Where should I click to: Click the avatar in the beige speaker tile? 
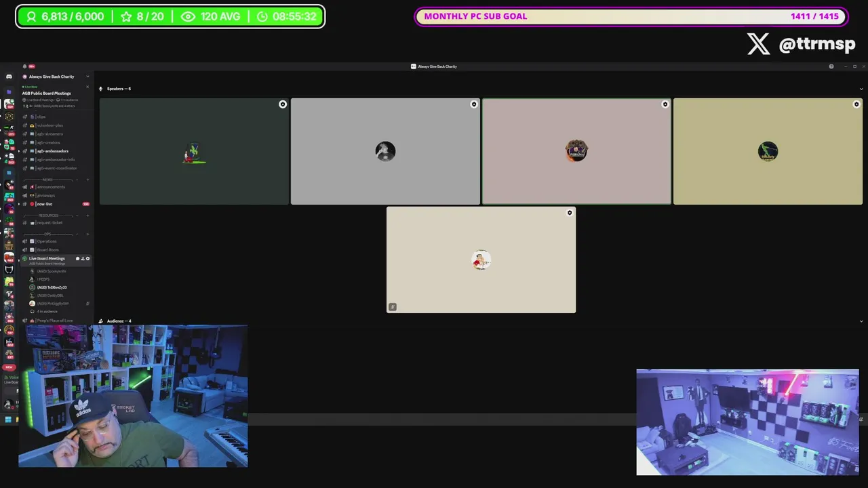[x=481, y=260]
